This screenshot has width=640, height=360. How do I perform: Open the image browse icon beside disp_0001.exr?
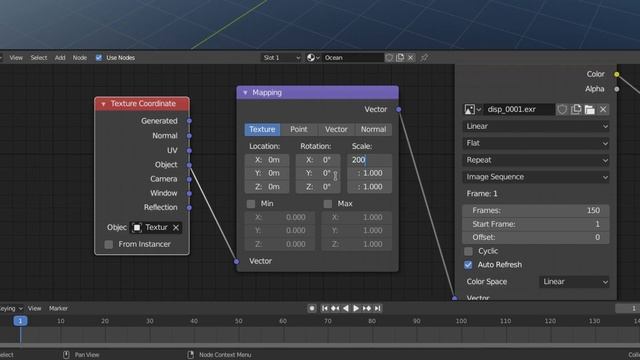[472, 109]
